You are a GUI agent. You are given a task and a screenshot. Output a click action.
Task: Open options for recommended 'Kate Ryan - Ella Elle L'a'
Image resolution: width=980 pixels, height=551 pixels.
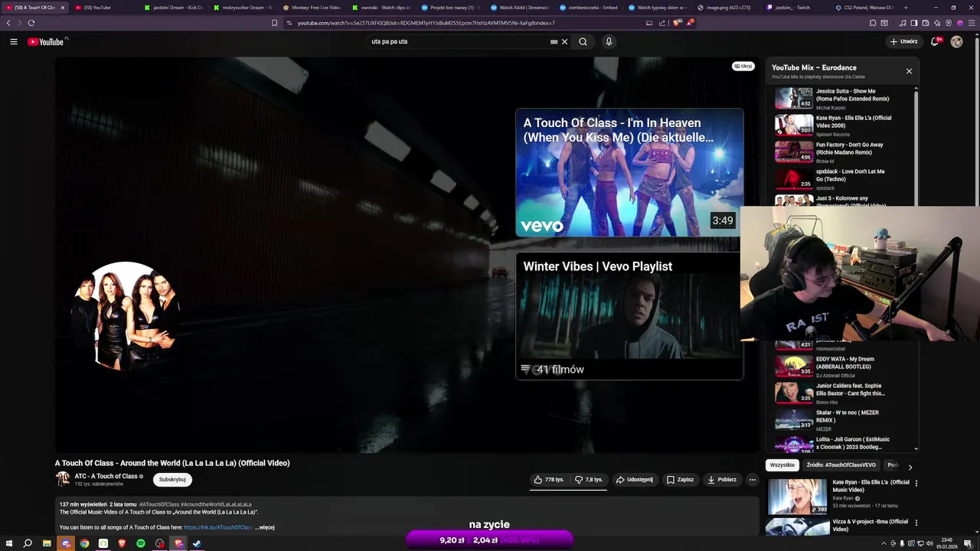click(916, 484)
